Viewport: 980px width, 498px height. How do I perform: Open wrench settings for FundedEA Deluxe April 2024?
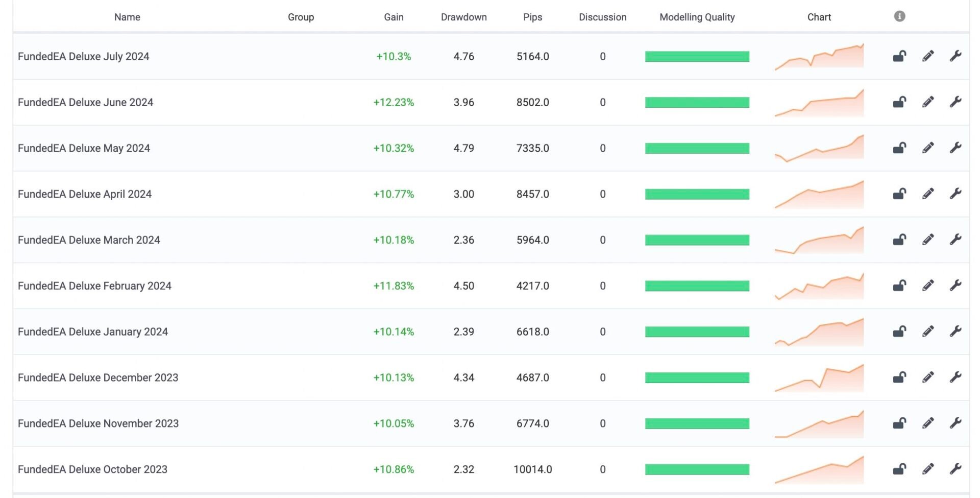[x=955, y=194]
